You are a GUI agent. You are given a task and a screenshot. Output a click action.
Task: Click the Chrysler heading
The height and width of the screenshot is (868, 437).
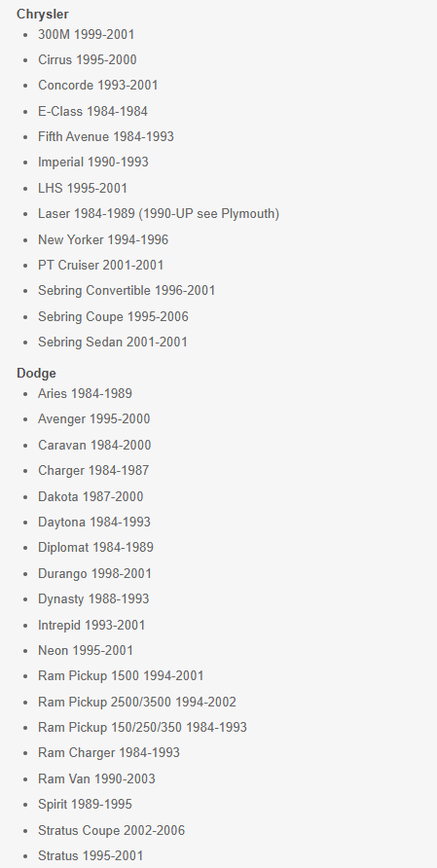point(43,14)
